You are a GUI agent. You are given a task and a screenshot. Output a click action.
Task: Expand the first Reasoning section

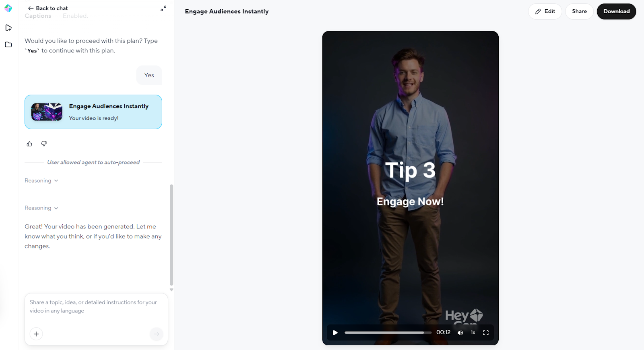click(x=41, y=180)
